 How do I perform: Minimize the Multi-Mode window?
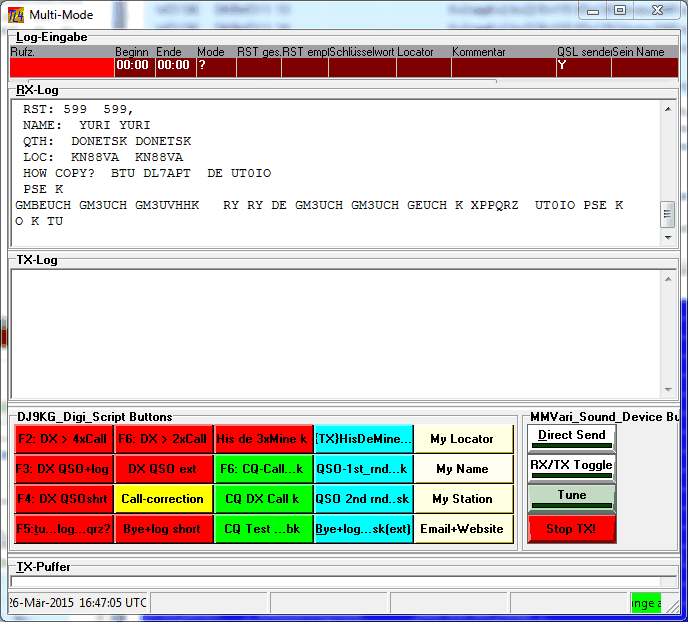point(593,11)
